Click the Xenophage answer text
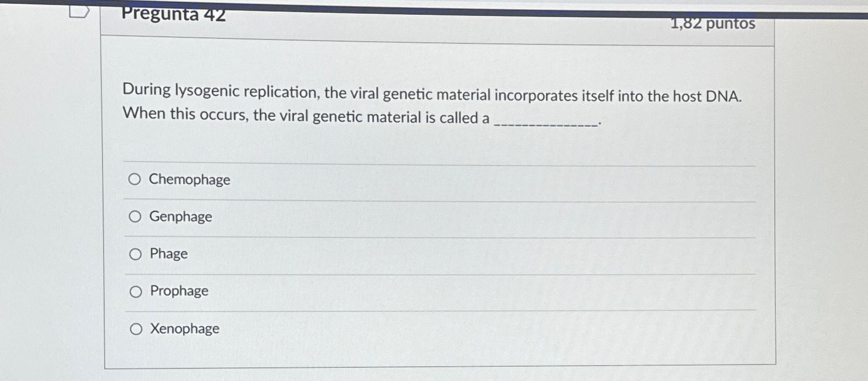The height and width of the screenshot is (381, 868). 184,328
